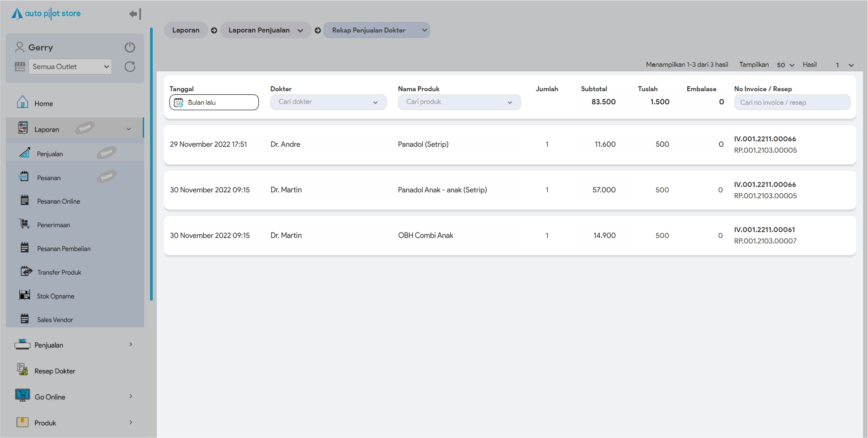Screen dimensions: 868x438
Task: Click the refresh icon beside outlet selector
Action: click(130, 67)
